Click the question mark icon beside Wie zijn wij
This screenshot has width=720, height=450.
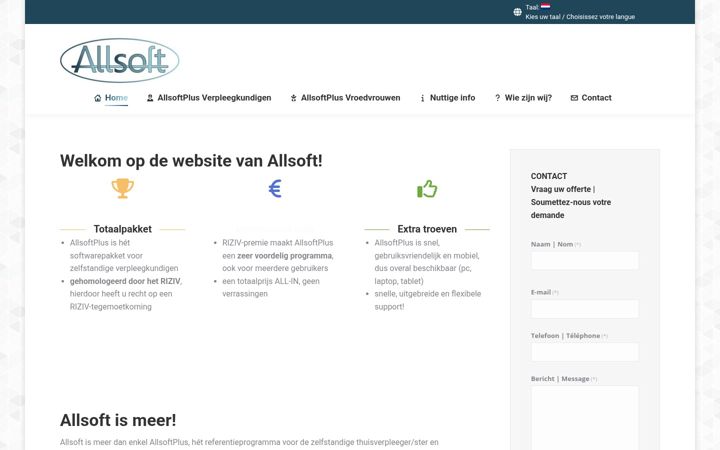tap(497, 98)
